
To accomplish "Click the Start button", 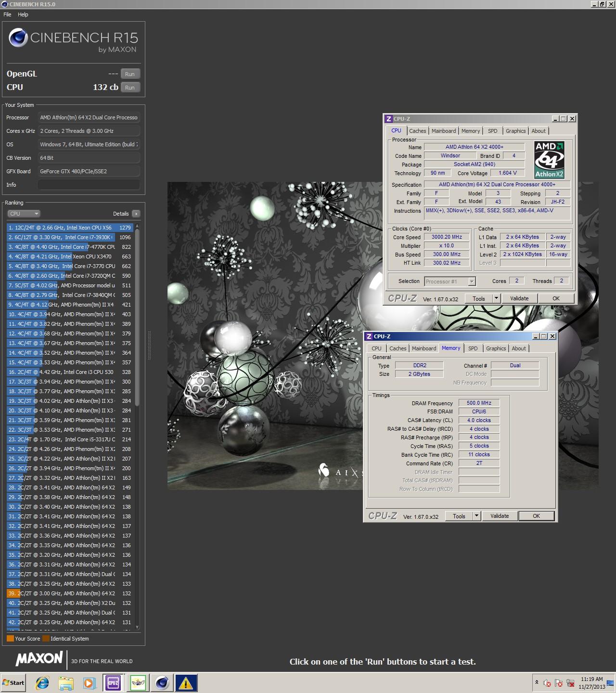I will 13,682.
